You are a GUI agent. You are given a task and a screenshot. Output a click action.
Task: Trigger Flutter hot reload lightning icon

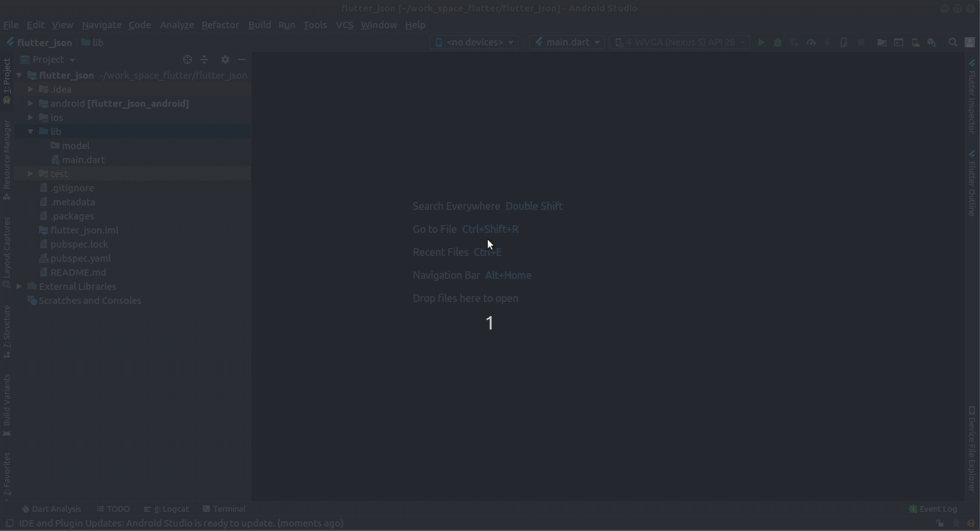coord(827,42)
